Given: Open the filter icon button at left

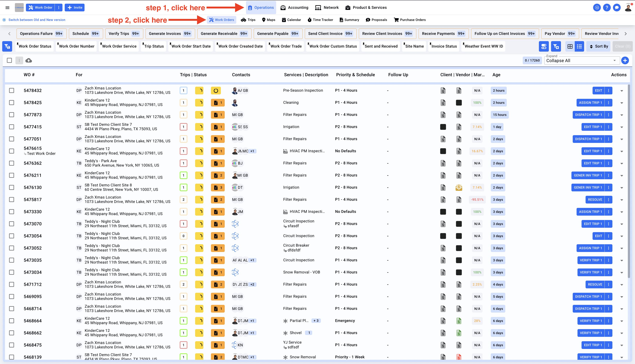Looking at the screenshot, I should click(x=7, y=46).
